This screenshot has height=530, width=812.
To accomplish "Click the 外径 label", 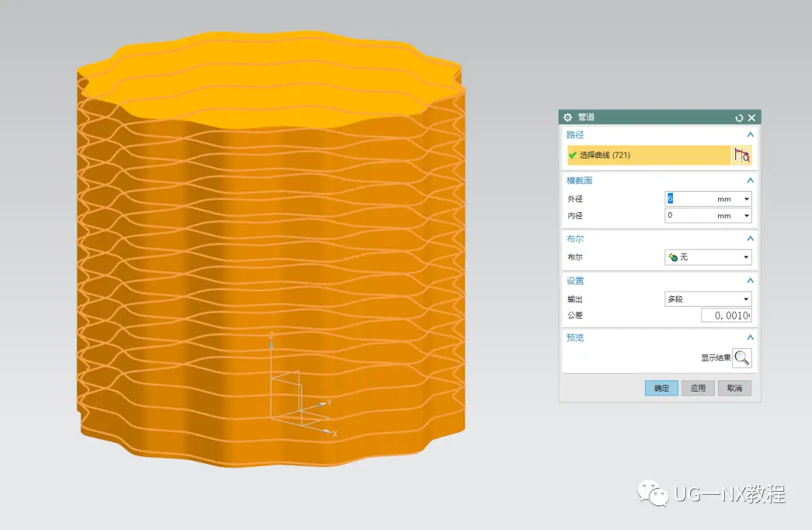I will click(x=575, y=198).
